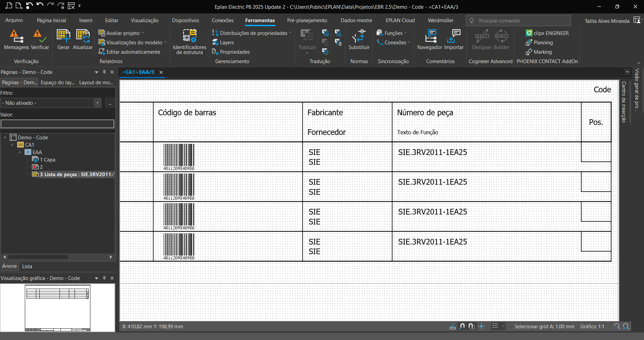Image resolution: width=644 pixels, height=340 pixels.
Task: Open Identificadores de estrutura management
Action: click(x=189, y=42)
